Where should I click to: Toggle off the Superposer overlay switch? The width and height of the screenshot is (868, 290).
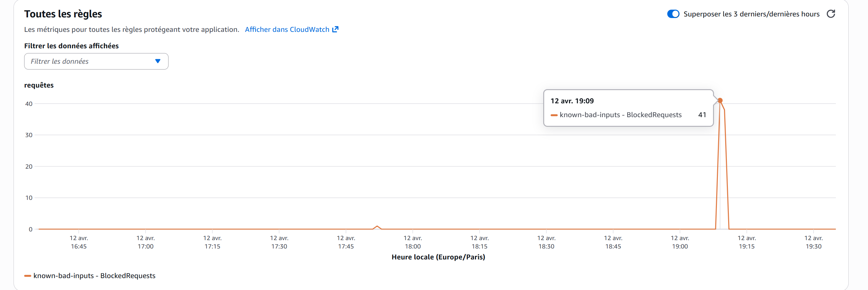tap(673, 14)
